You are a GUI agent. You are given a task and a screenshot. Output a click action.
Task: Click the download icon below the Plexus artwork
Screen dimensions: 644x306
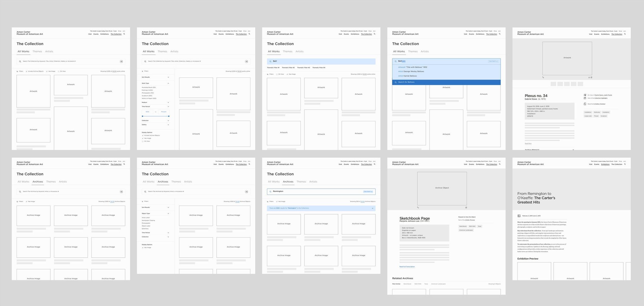point(589,77)
